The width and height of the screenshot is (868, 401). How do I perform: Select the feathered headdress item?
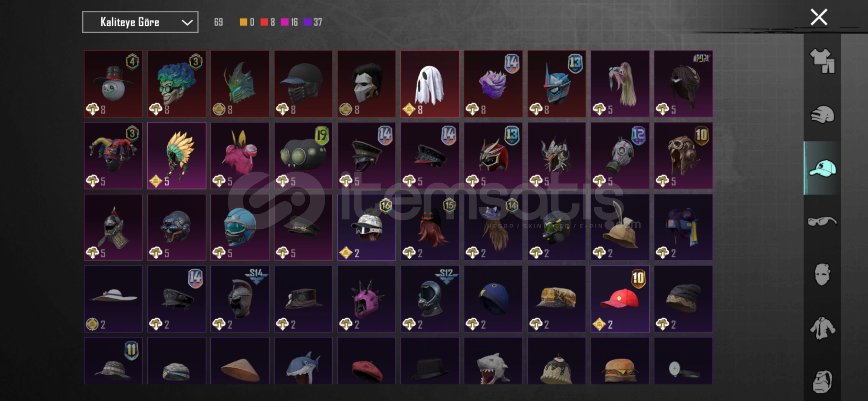click(x=177, y=156)
